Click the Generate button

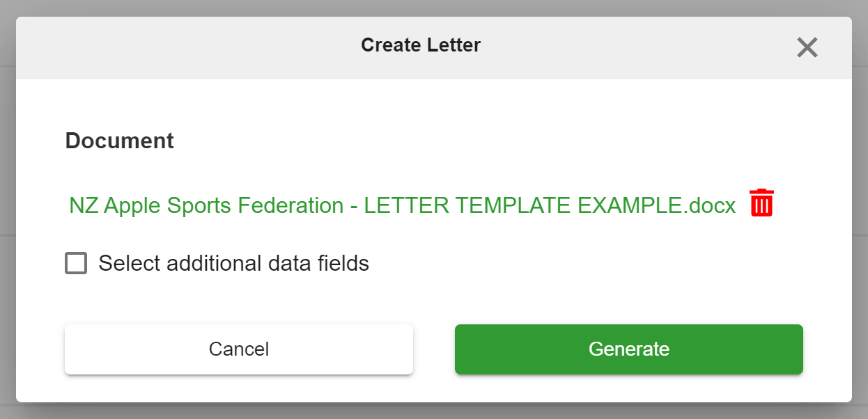click(x=629, y=349)
